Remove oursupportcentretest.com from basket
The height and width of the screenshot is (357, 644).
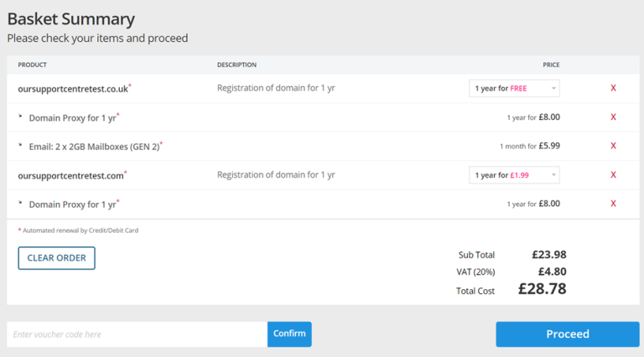coord(613,175)
